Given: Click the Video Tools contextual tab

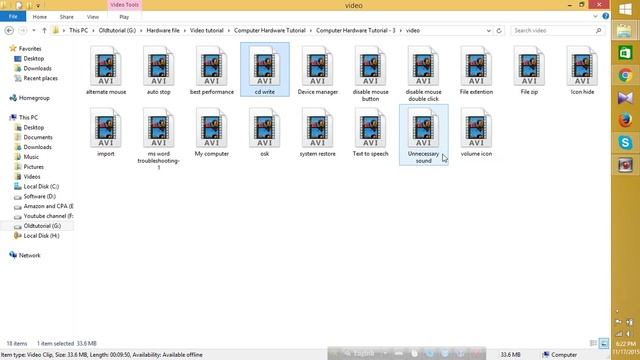Looking at the screenshot, I should pyautogui.click(x=124, y=5).
